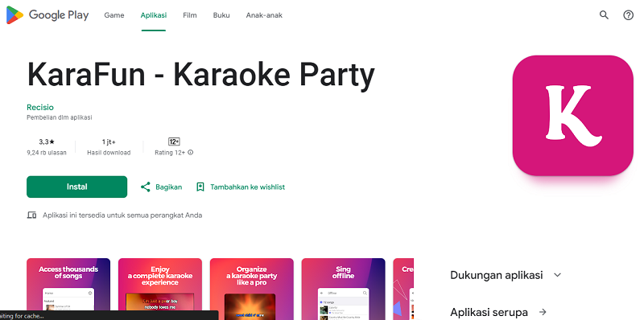Click the bookmark wishlist icon
The height and width of the screenshot is (320, 644).
coord(200,187)
